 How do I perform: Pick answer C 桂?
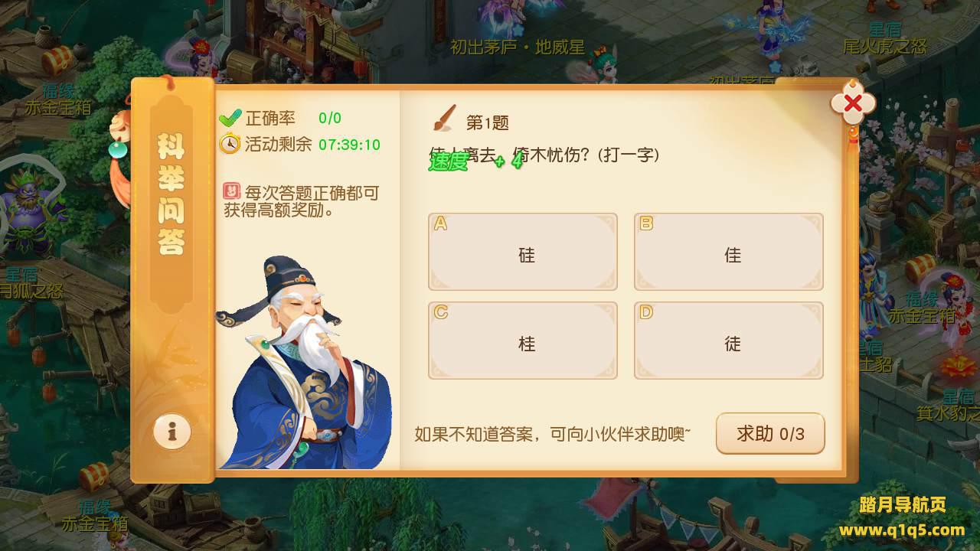(x=523, y=341)
